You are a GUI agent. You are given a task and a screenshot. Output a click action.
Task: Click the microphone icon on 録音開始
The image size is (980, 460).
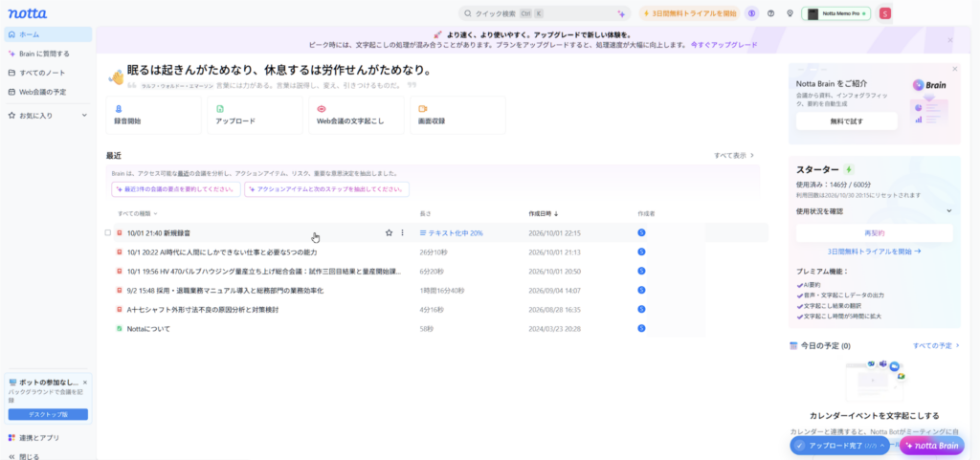pos(118,109)
